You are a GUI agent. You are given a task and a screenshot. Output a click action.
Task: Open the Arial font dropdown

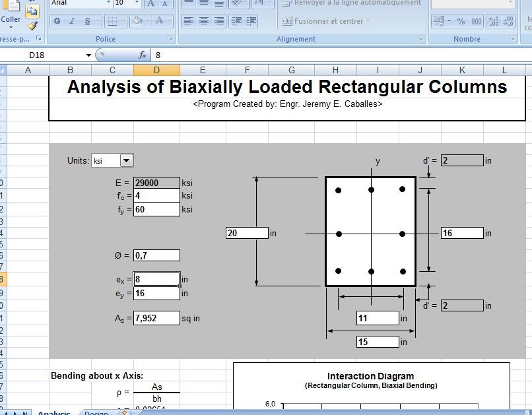pos(110,5)
